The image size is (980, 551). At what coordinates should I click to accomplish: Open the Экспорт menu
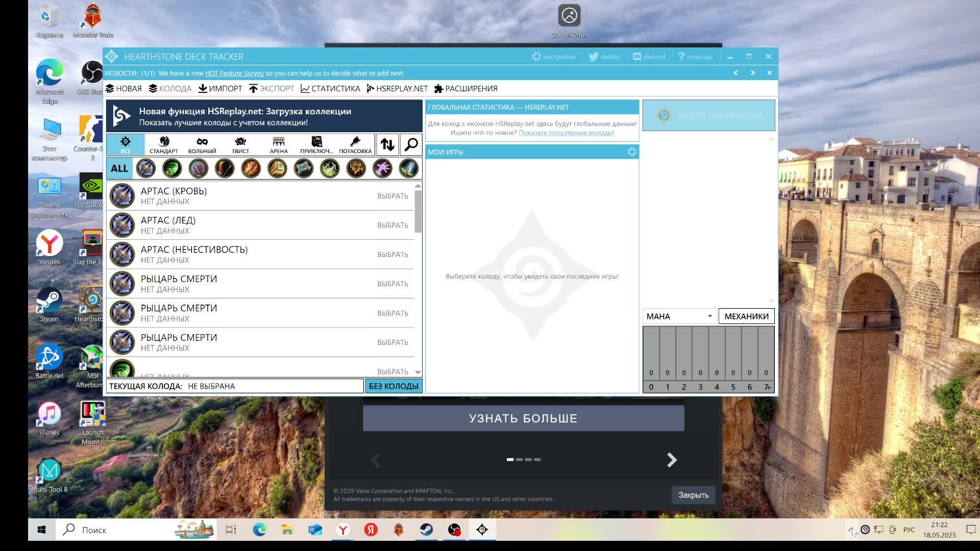(272, 89)
